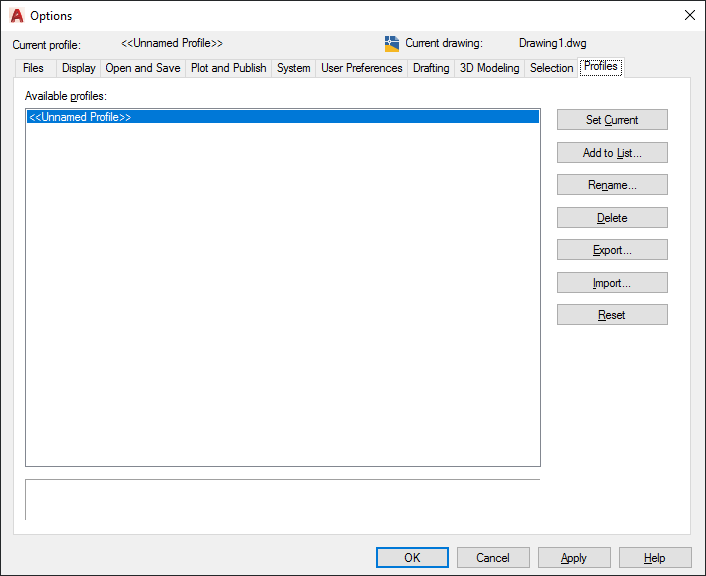The image size is (706, 576).
Task: Export the profile to file
Action: click(x=612, y=250)
